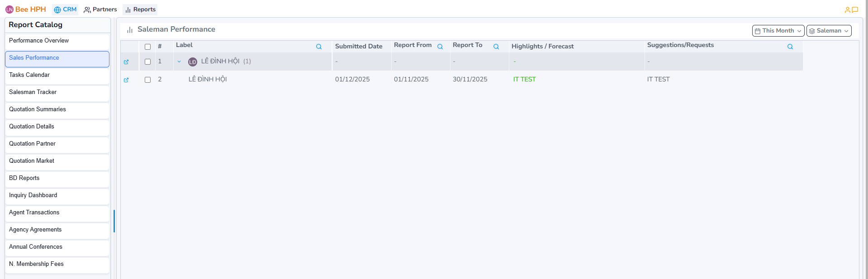Click the Report Catalog sidebar scrollbar
The height and width of the screenshot is (279, 868).
[x=114, y=221]
